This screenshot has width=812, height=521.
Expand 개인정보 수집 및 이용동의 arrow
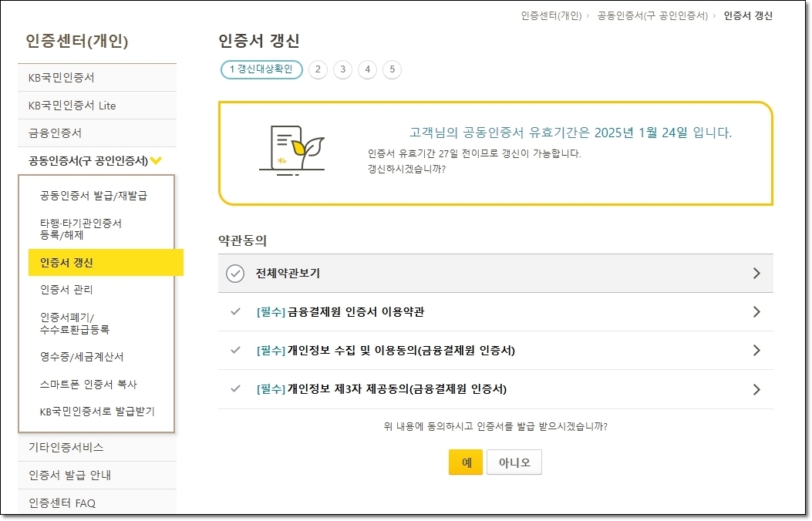756,350
